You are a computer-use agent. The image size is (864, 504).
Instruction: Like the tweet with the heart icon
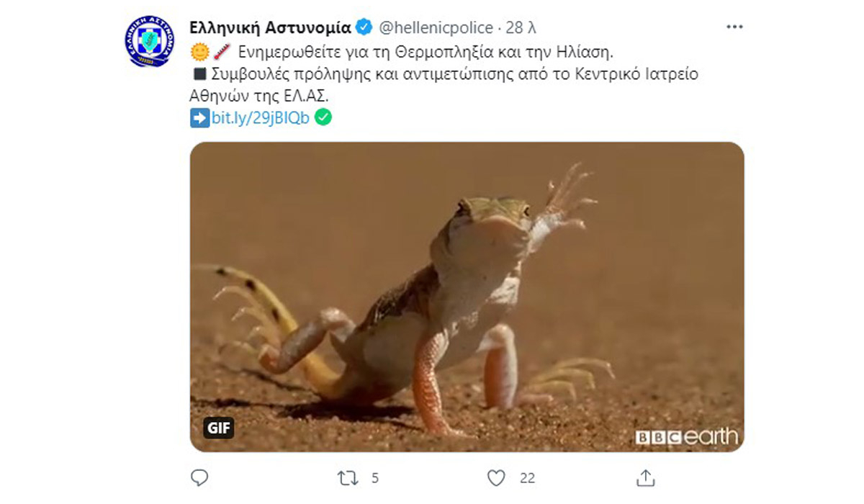(x=496, y=477)
